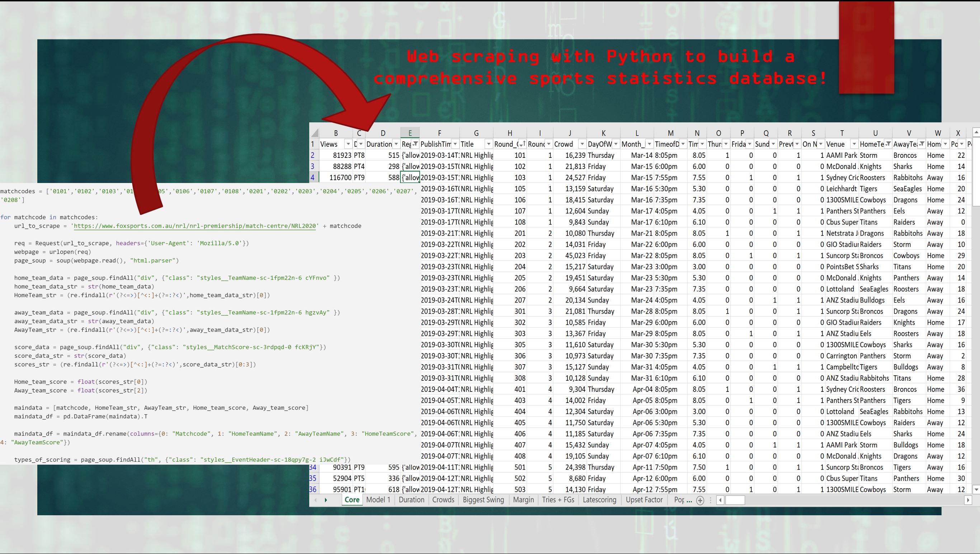This screenshot has width=980, height=554.
Task: Open the Frida column filter dropdown
Action: pyautogui.click(x=749, y=144)
